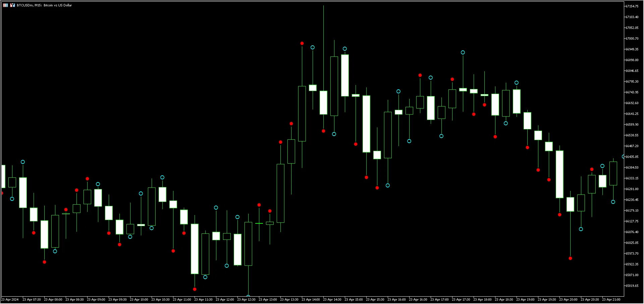This screenshot has height=304, width=644.
Task: Click price level 66127.75 on the scale
Action: tap(632, 221)
